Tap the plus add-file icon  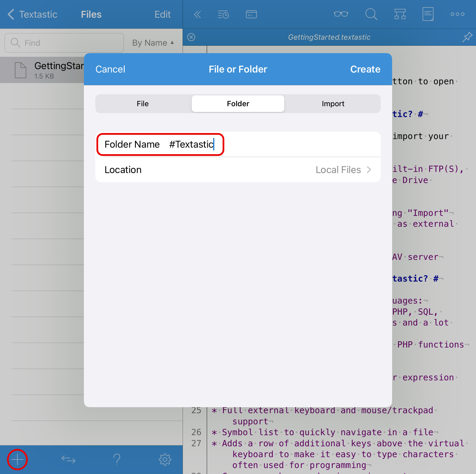[17, 460]
